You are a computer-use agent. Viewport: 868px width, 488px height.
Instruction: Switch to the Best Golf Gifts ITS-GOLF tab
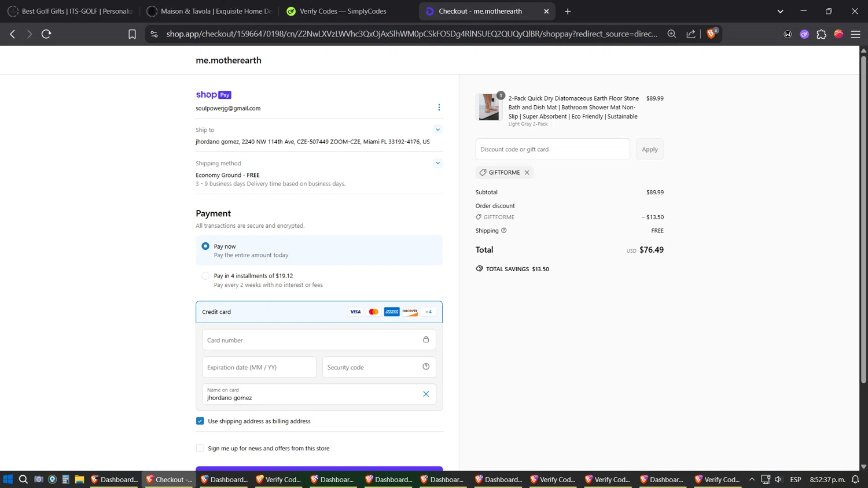(x=70, y=11)
